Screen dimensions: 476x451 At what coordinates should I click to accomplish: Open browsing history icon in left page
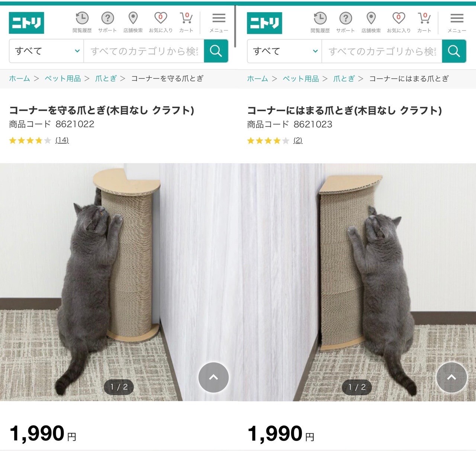point(82,22)
